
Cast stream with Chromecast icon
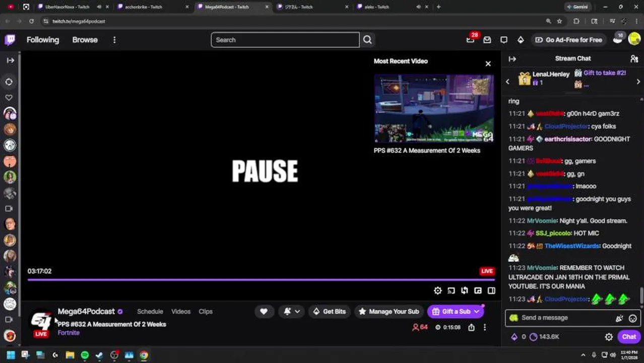click(x=452, y=290)
